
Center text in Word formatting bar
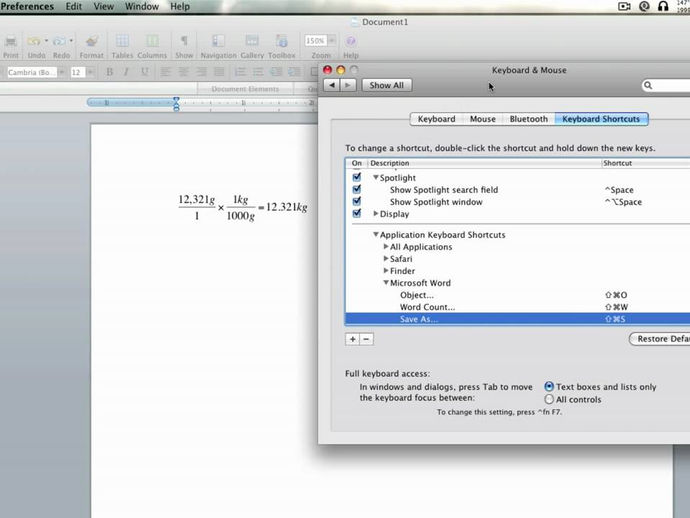coord(183,72)
